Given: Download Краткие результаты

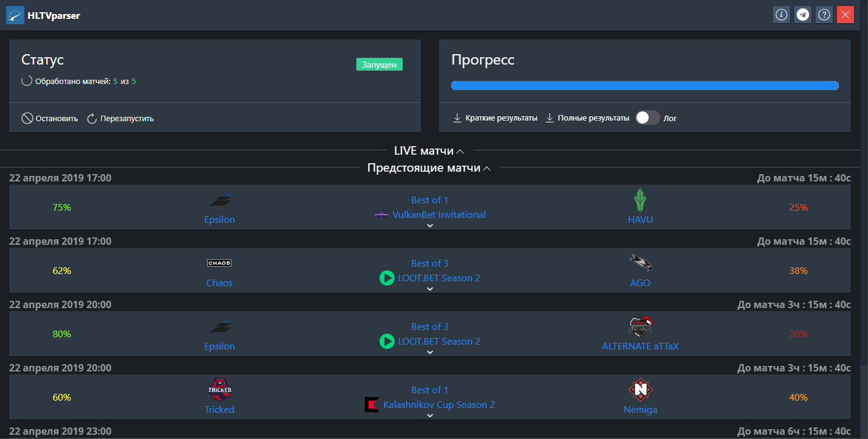Looking at the screenshot, I should click(495, 118).
